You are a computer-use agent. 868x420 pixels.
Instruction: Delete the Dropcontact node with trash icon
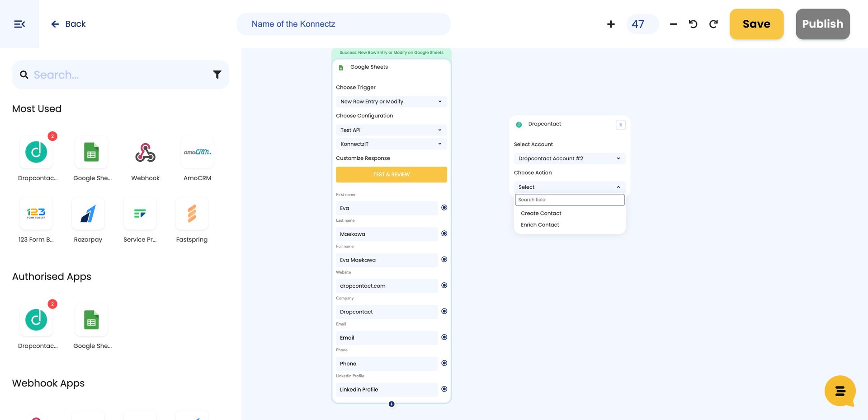point(621,125)
